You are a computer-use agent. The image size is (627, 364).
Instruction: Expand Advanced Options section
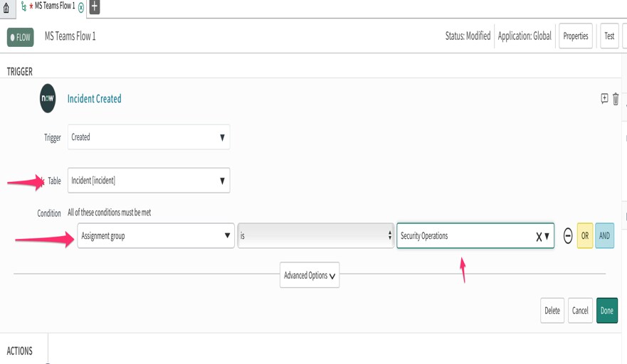tap(310, 275)
